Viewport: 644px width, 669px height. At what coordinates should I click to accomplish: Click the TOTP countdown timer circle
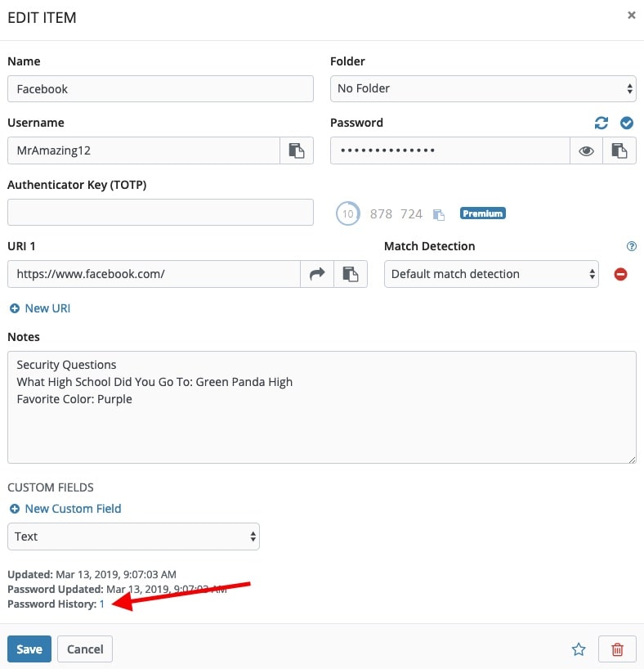(x=347, y=213)
